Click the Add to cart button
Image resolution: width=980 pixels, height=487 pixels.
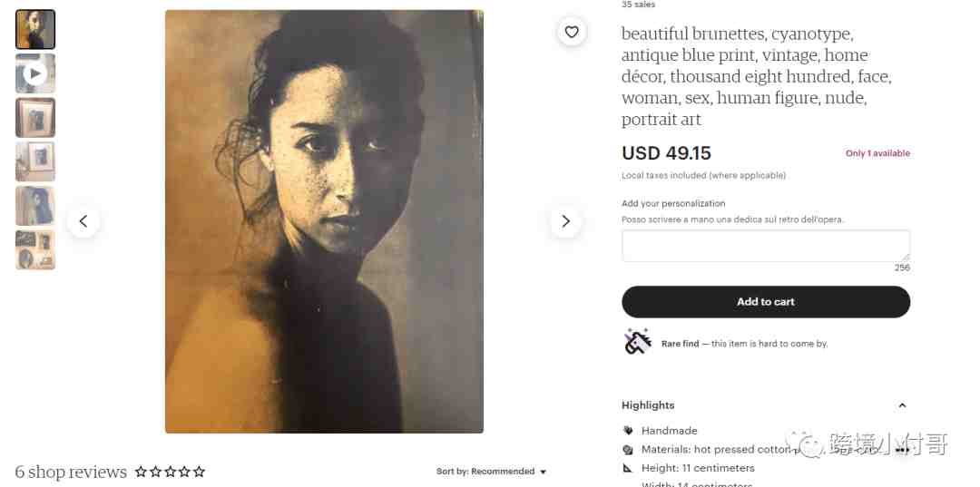(x=766, y=302)
